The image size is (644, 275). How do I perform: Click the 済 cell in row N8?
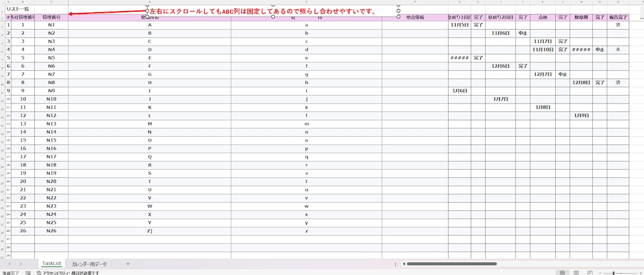click(x=618, y=82)
